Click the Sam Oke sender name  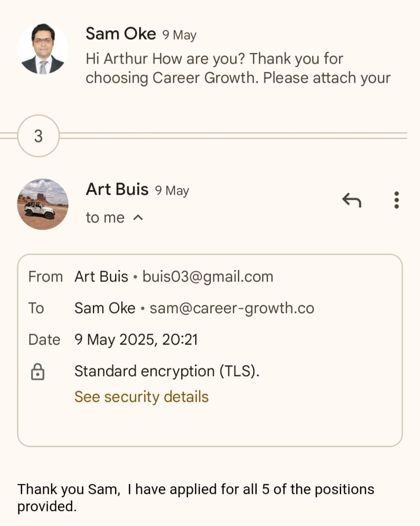(x=121, y=34)
